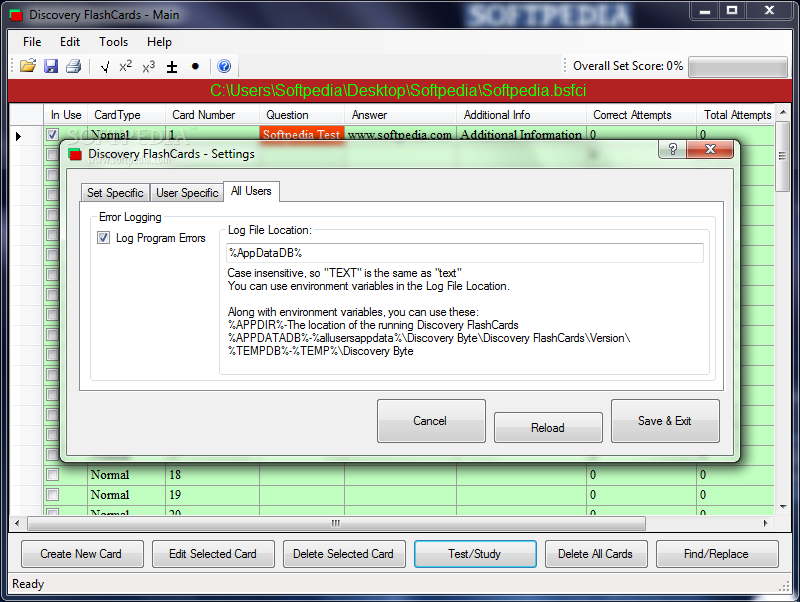This screenshot has width=800, height=602.
Task: Click the vertical scrollbar thumb in grid
Action: tap(782, 156)
